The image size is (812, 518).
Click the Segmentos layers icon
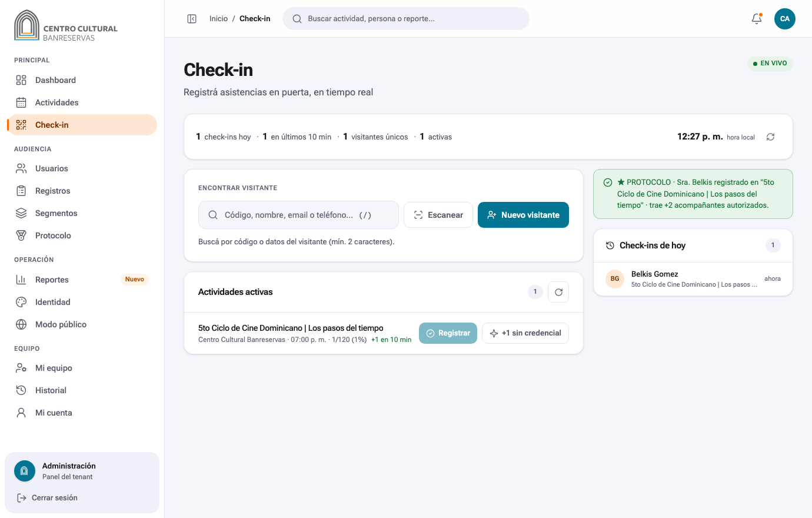21,213
